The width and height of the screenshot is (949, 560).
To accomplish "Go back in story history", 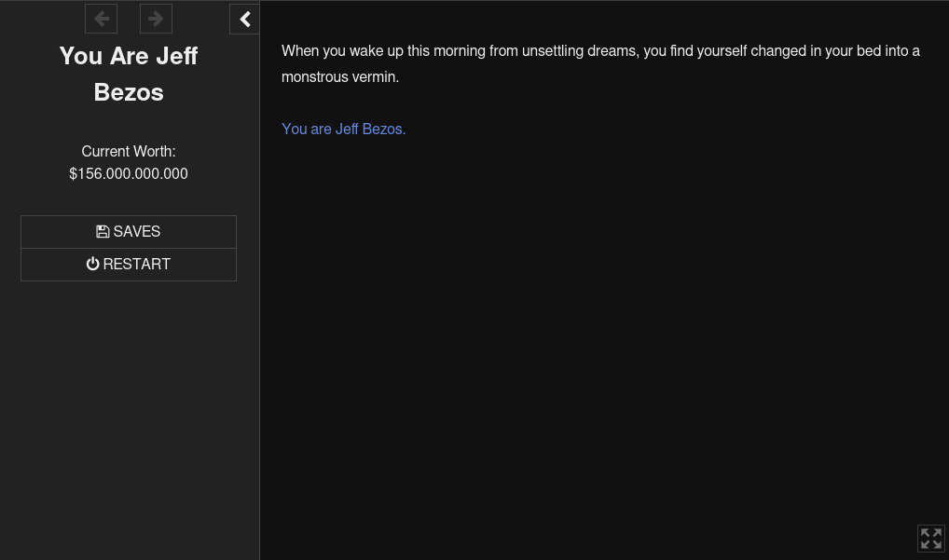I will [101, 19].
